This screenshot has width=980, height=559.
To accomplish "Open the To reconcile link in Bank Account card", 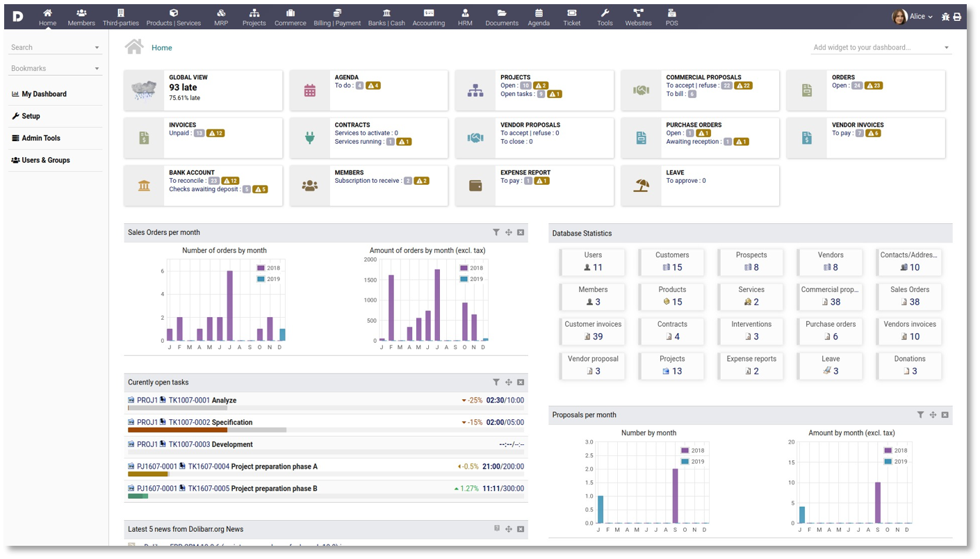I will 187,181.
